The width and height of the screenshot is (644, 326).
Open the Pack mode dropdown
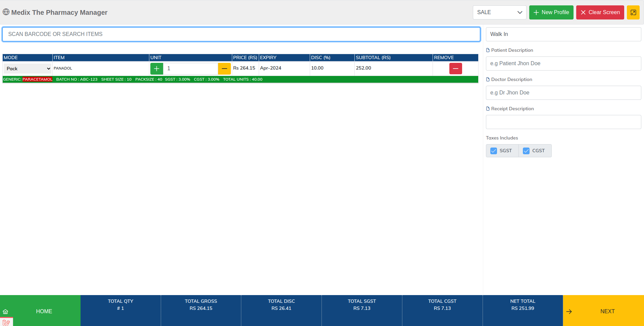[28, 69]
